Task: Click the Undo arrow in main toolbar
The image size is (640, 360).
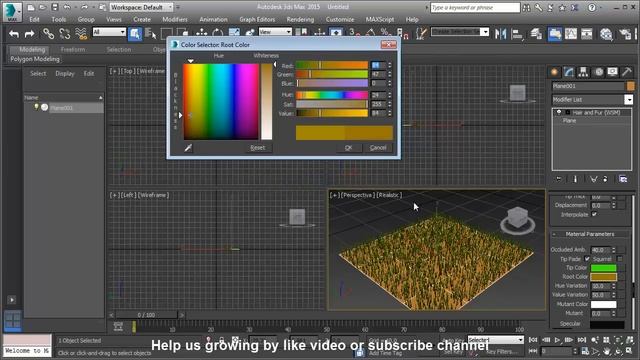Action: click(14, 34)
